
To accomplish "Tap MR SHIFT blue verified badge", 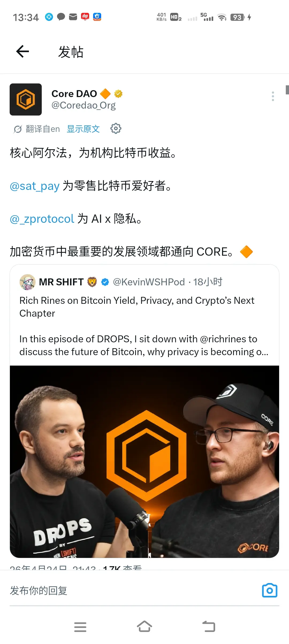I will click(105, 282).
